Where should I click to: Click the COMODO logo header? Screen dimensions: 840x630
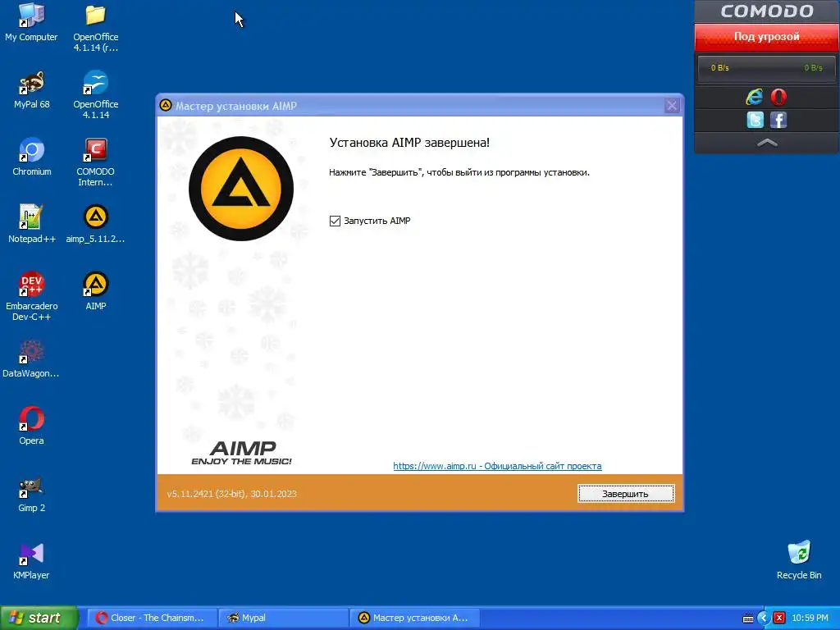coord(767,11)
